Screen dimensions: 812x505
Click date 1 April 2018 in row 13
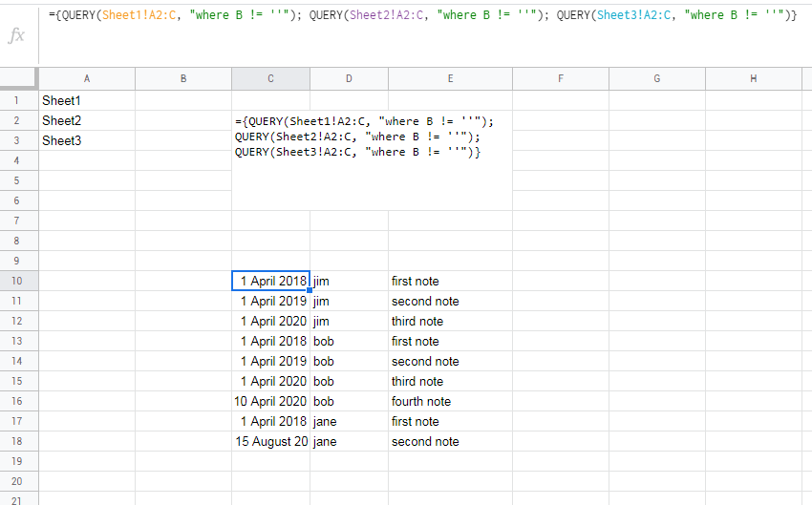pyautogui.click(x=271, y=341)
